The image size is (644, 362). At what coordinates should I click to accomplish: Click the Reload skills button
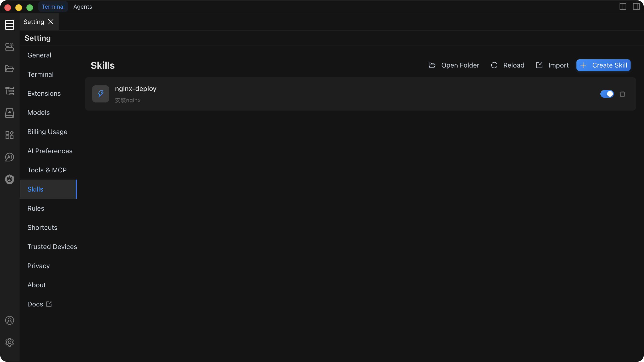[x=507, y=65]
